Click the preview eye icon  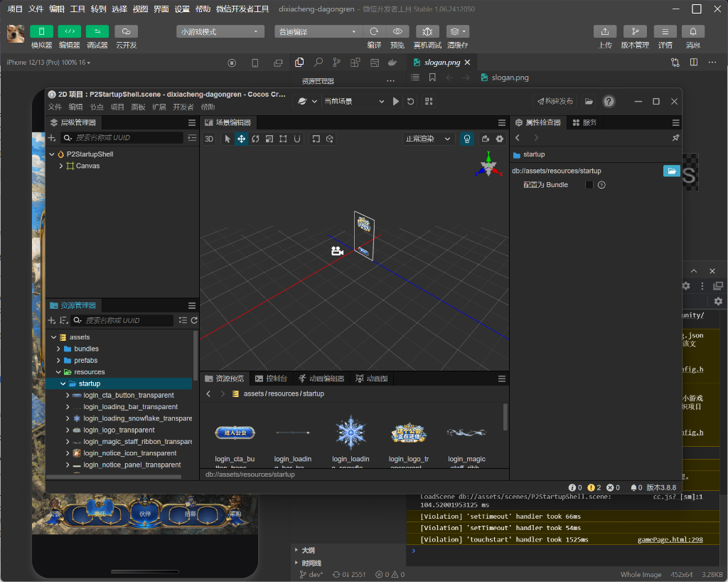click(x=397, y=31)
